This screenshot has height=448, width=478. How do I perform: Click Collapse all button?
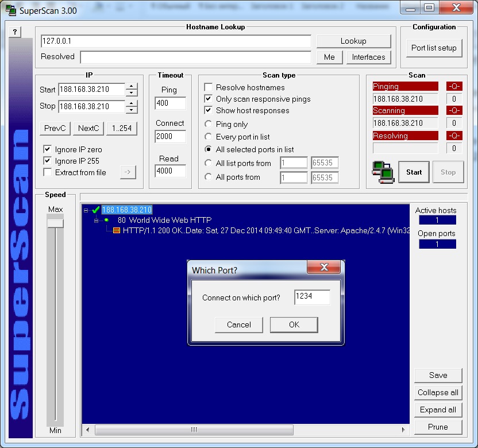coord(438,392)
